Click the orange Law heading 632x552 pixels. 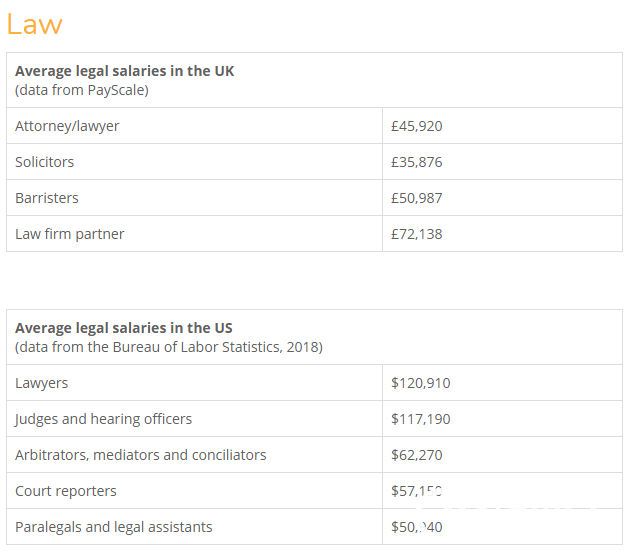pos(35,24)
